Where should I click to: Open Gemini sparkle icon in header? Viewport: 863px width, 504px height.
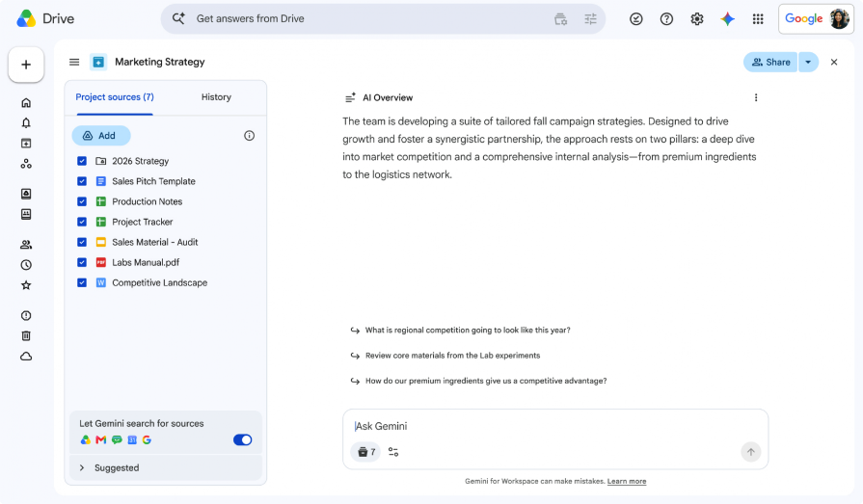(x=728, y=19)
